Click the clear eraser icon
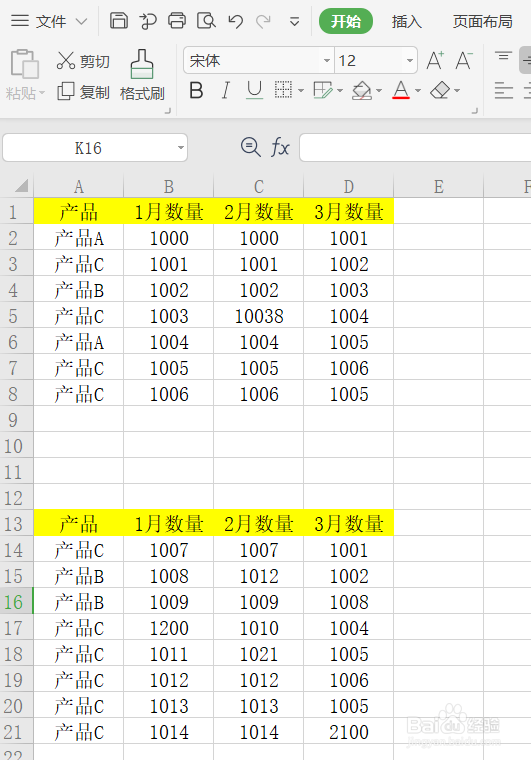This screenshot has width=531, height=760. coord(440,90)
